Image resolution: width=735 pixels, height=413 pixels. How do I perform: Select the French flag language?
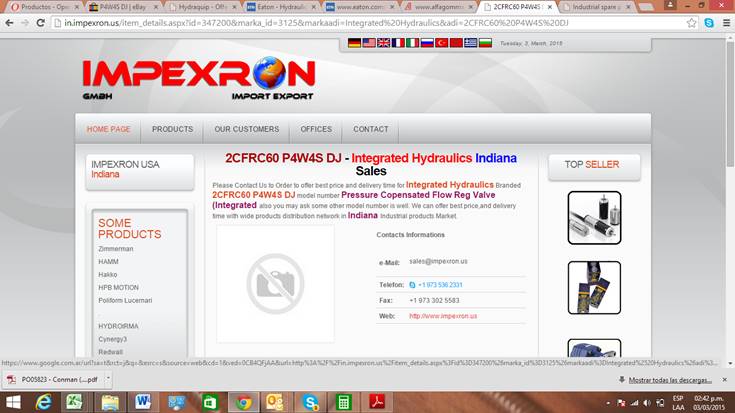pyautogui.click(x=398, y=43)
